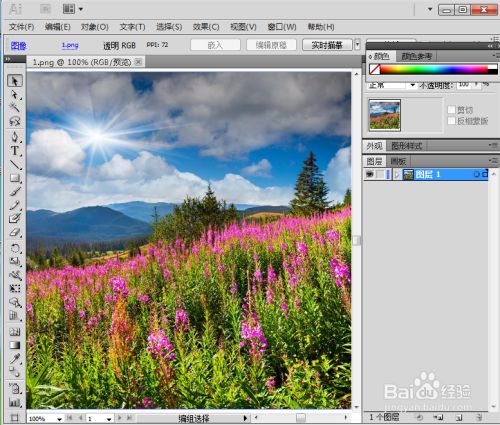Click the 实时描摹 button

[327, 45]
